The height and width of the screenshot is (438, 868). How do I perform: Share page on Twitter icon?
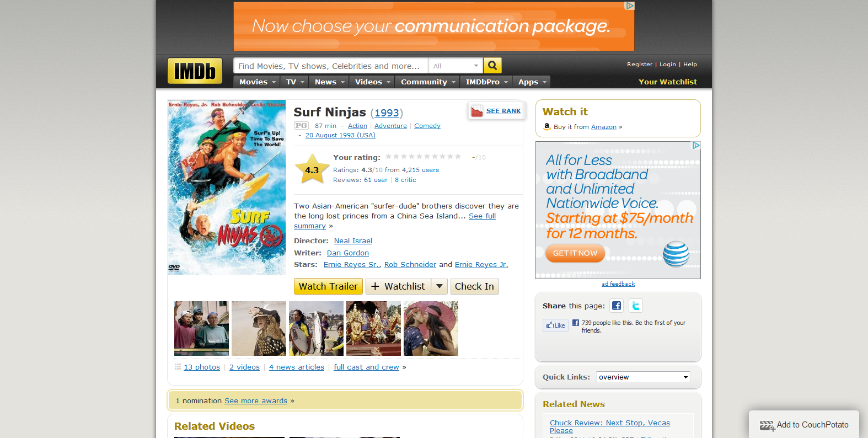point(636,306)
